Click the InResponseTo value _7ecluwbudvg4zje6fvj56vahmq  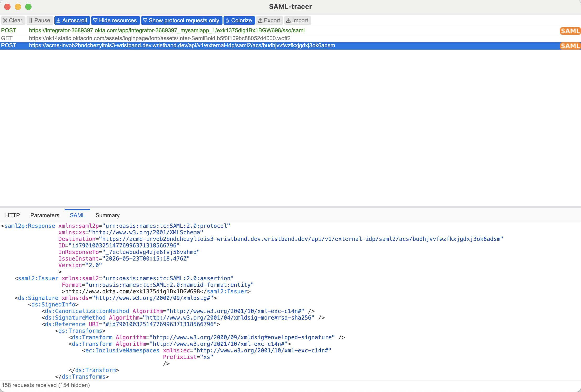(x=151, y=252)
